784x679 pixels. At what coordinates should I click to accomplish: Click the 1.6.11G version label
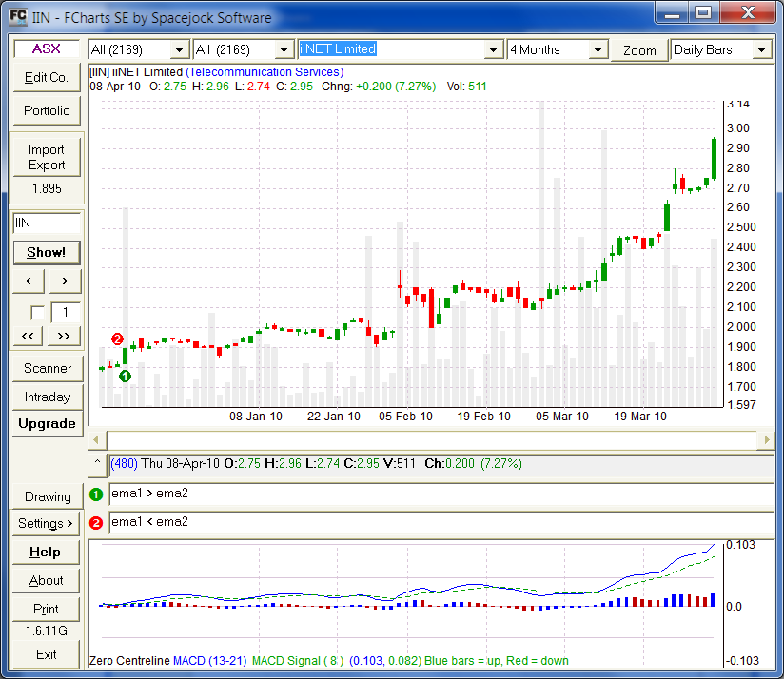click(47, 631)
